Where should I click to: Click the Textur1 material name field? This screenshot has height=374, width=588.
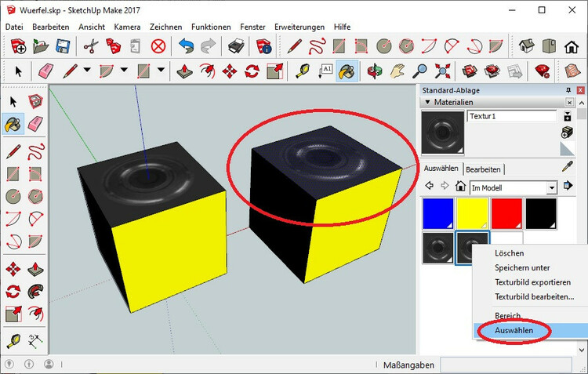[513, 116]
